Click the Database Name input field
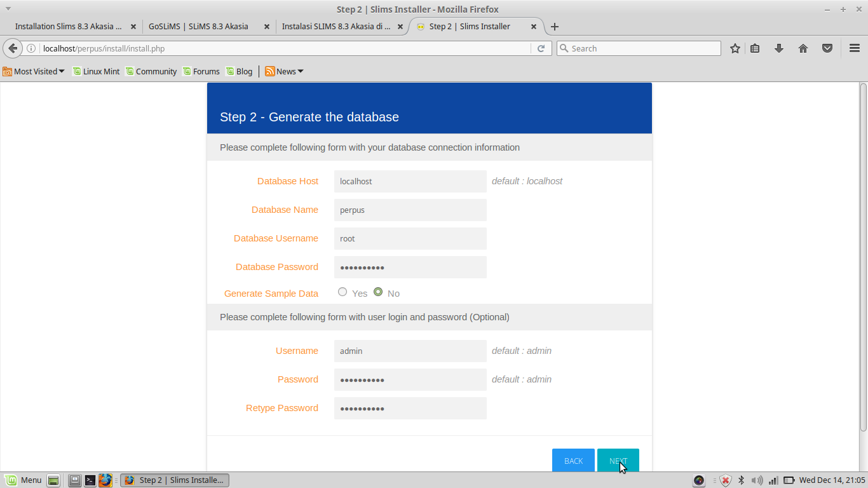The image size is (868, 488). 410,210
